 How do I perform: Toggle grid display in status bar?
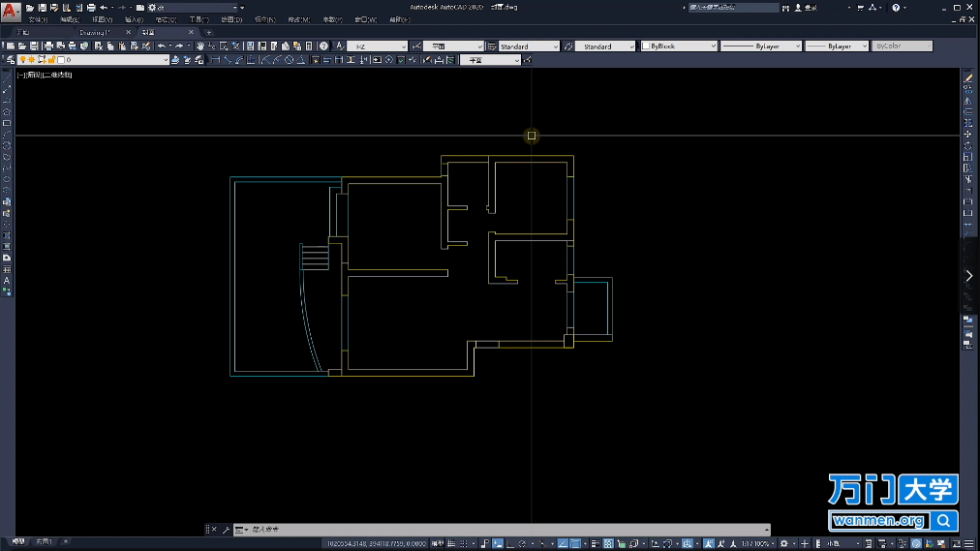(452, 543)
